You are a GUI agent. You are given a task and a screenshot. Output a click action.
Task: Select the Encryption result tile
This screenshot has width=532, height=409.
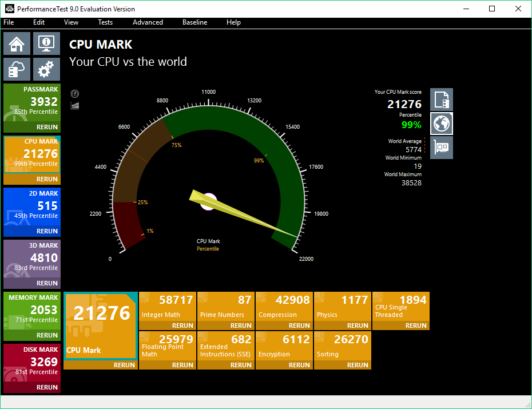pos(284,346)
